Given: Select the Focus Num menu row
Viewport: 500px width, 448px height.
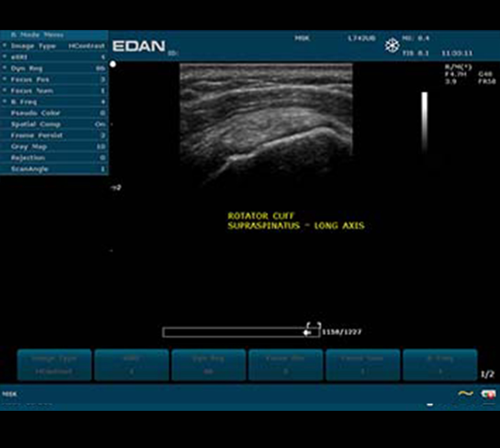Looking at the screenshot, I should point(54,90).
